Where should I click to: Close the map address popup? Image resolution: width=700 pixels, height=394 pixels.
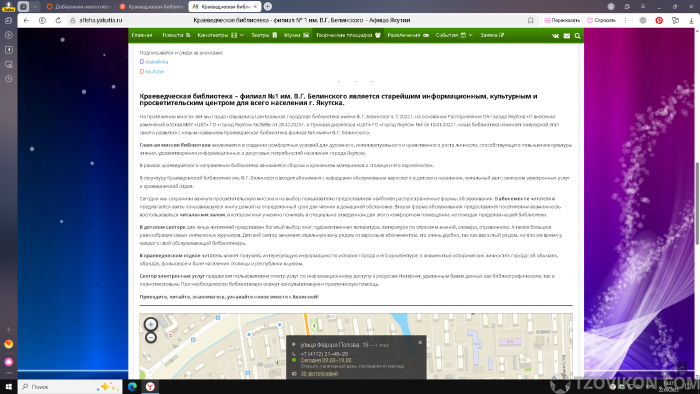[420, 343]
